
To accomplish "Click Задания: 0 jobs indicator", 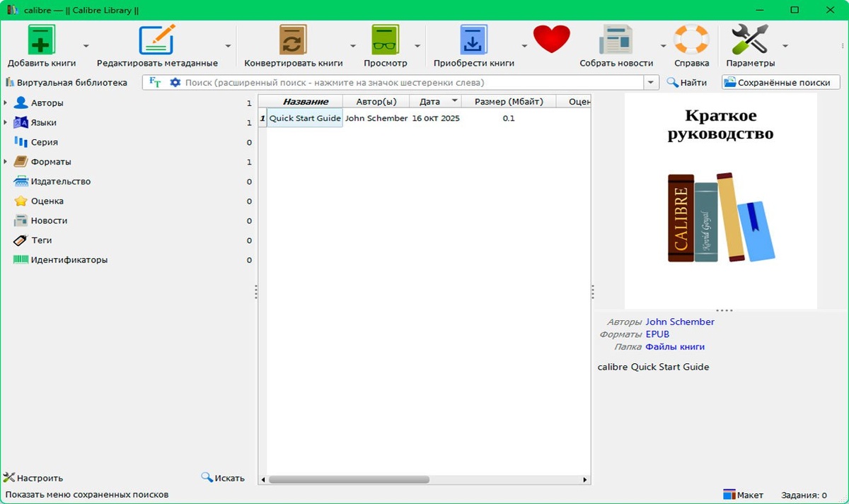I will (804, 495).
